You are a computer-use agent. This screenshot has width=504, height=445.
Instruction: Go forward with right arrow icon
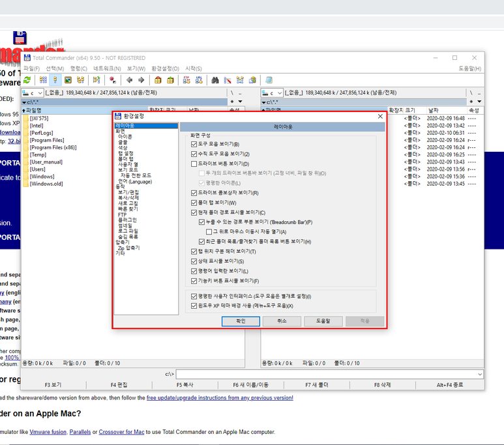click(141, 80)
